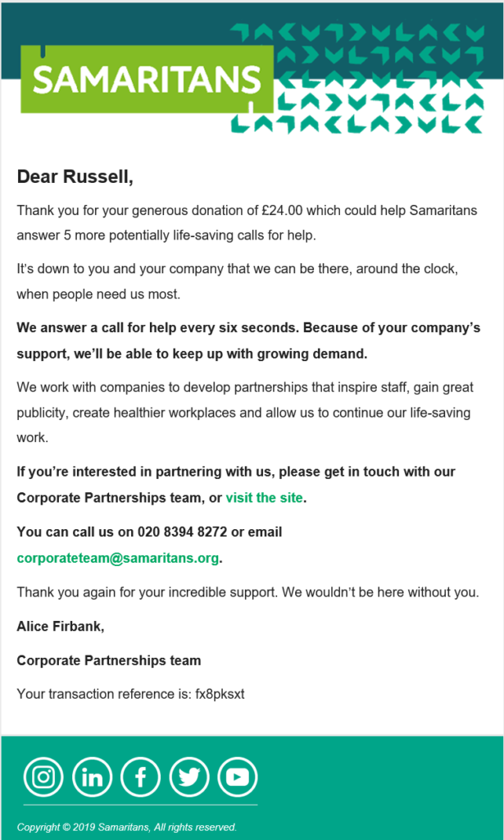
Task: Open the Twitter social icon
Action: click(x=189, y=777)
